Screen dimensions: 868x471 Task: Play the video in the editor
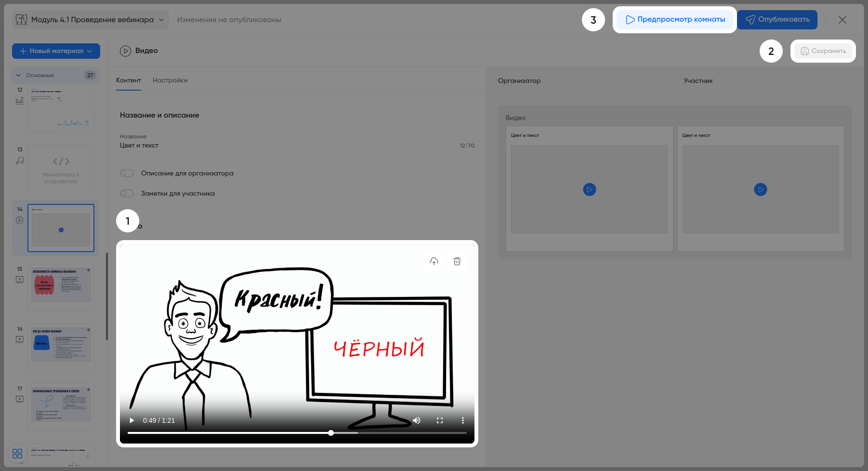(132, 420)
